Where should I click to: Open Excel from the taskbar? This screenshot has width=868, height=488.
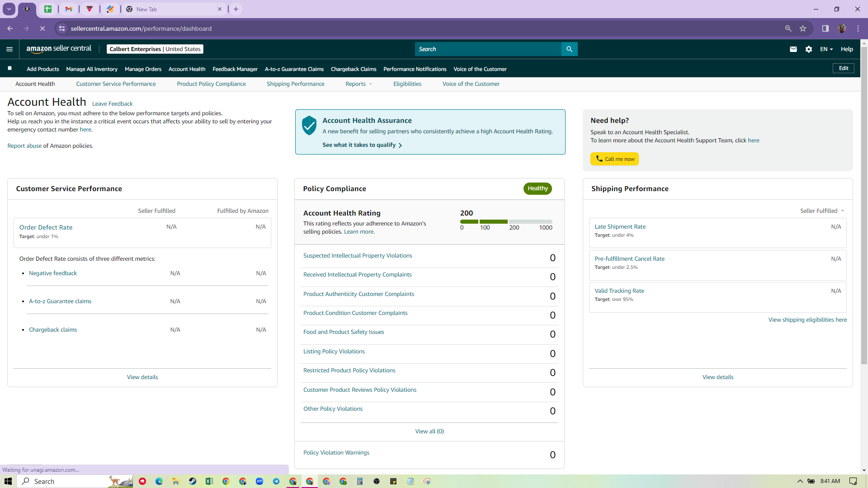click(x=209, y=481)
